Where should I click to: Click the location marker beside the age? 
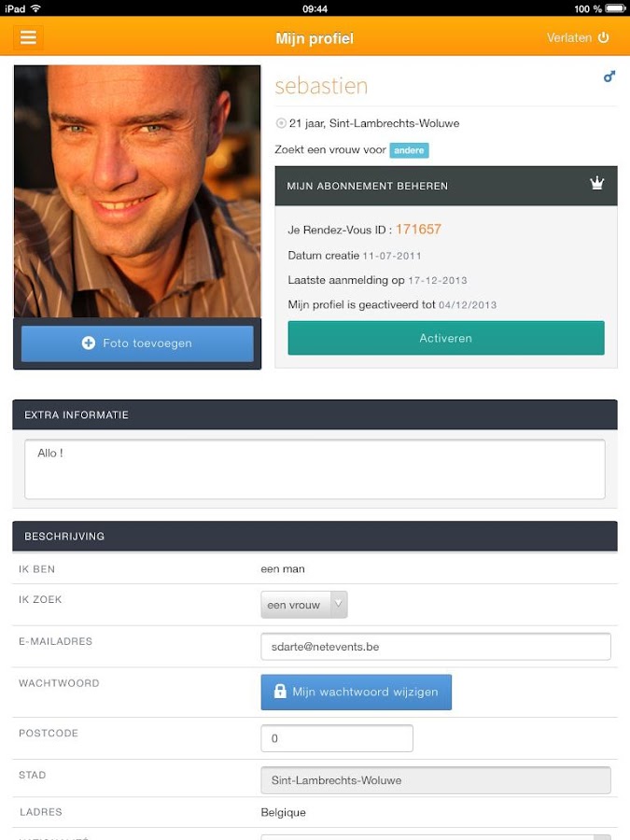pyautogui.click(x=281, y=123)
